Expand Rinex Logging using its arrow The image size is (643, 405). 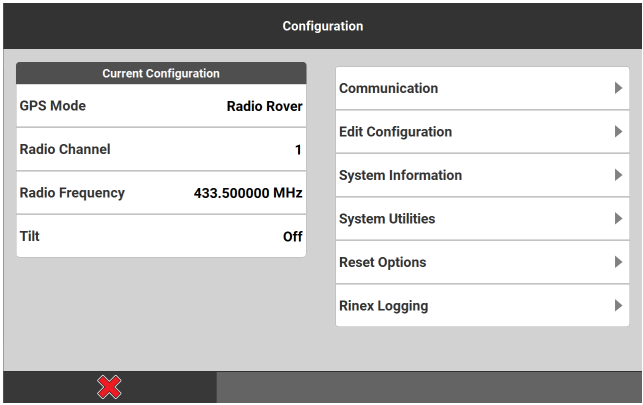point(618,306)
